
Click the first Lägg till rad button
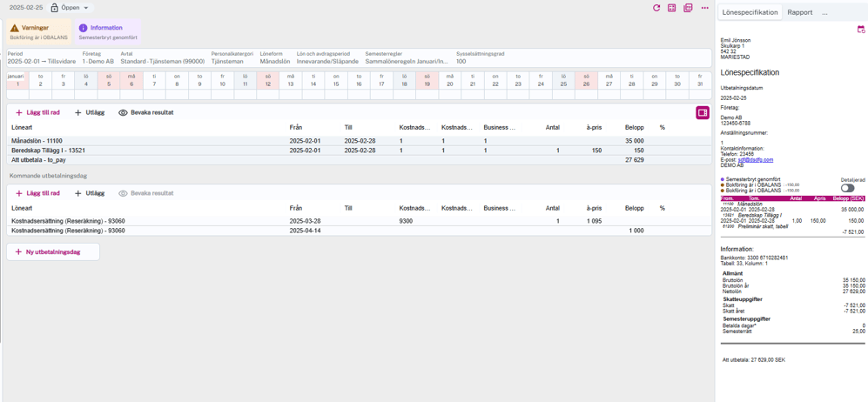pyautogui.click(x=38, y=113)
